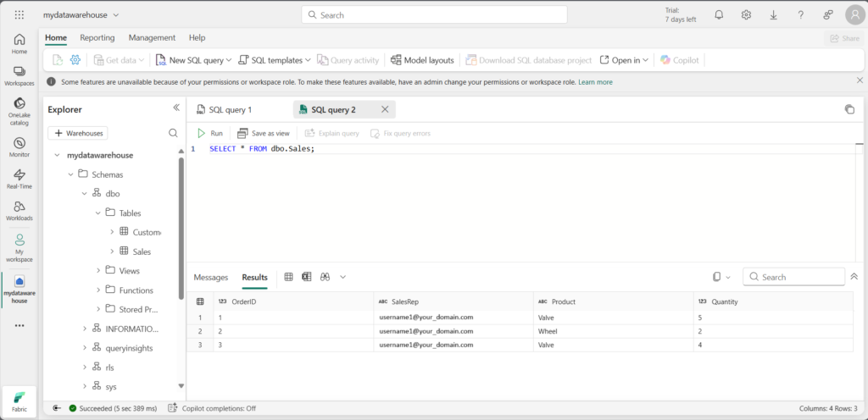Image resolution: width=868 pixels, height=420 pixels.
Task: Open the mydatawarehouse title dropdown
Action: coord(115,15)
